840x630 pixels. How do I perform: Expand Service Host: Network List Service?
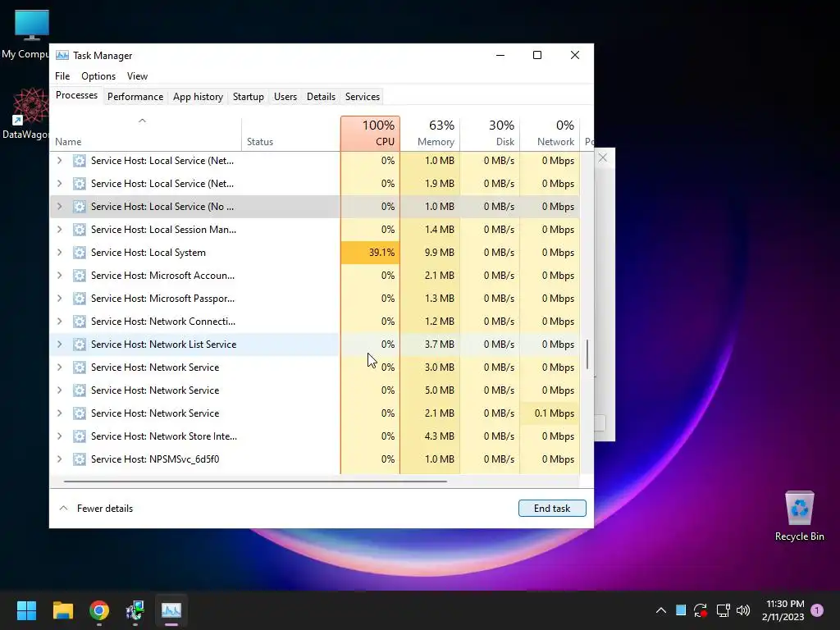coord(59,345)
